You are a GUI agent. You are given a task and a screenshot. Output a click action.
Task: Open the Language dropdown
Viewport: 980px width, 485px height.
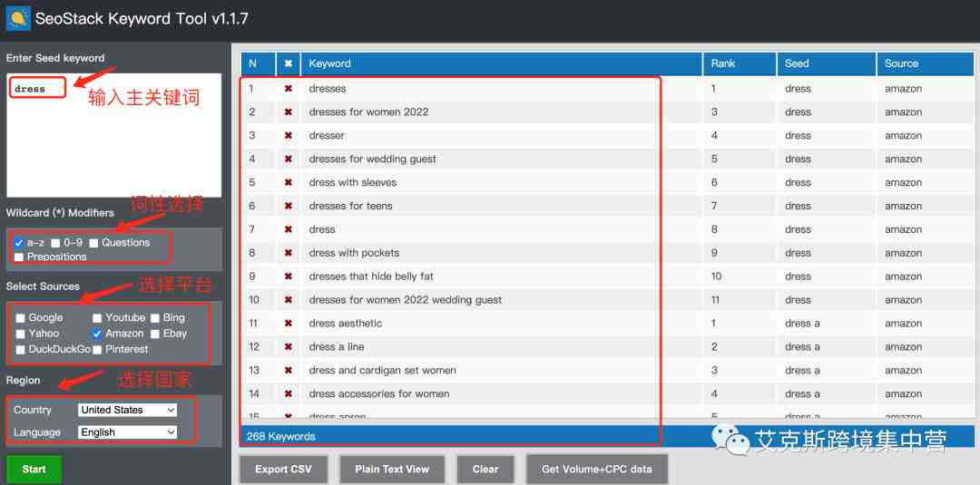(128, 432)
